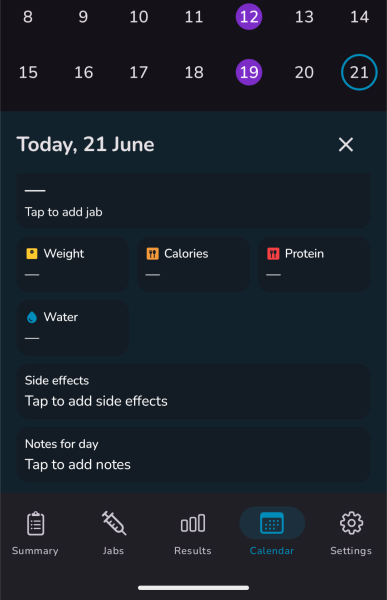Tap to add jab entry
Image resolution: width=387 pixels, height=600 pixels.
tap(193, 201)
